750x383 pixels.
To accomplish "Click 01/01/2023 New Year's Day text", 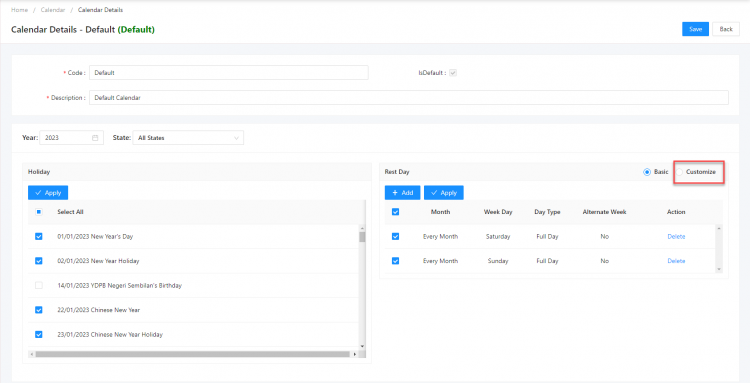I will tap(95, 236).
